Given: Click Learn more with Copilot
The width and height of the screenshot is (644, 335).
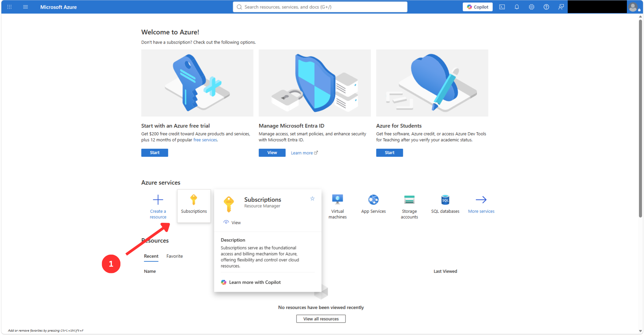Looking at the screenshot, I should [251, 282].
